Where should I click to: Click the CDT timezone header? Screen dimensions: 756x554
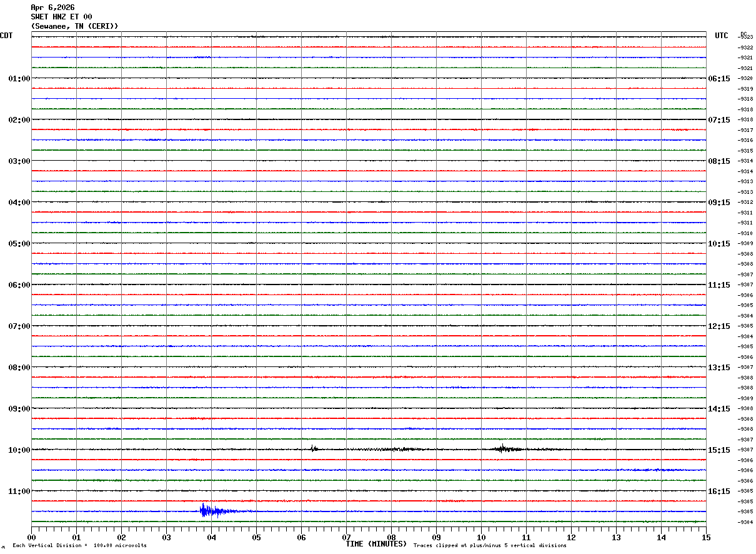[6, 36]
